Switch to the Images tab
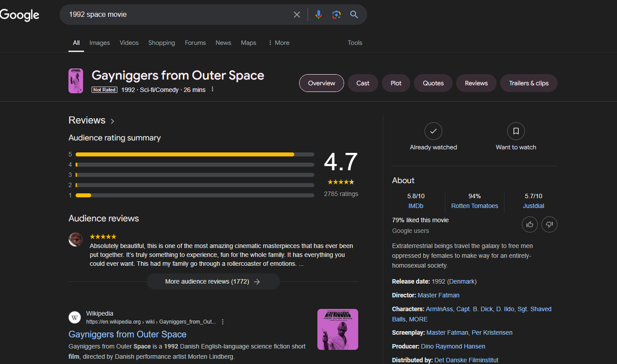The width and height of the screenshot is (617, 364). pos(100,43)
